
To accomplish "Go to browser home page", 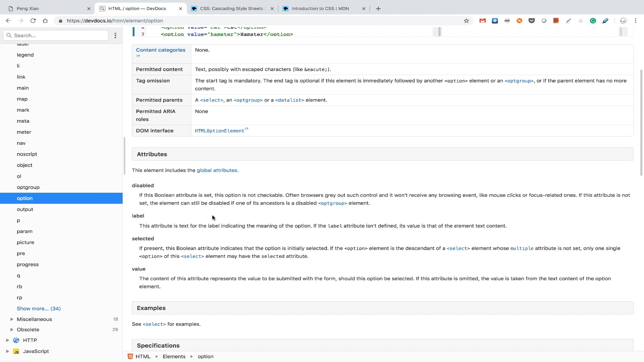I will click(45, 21).
